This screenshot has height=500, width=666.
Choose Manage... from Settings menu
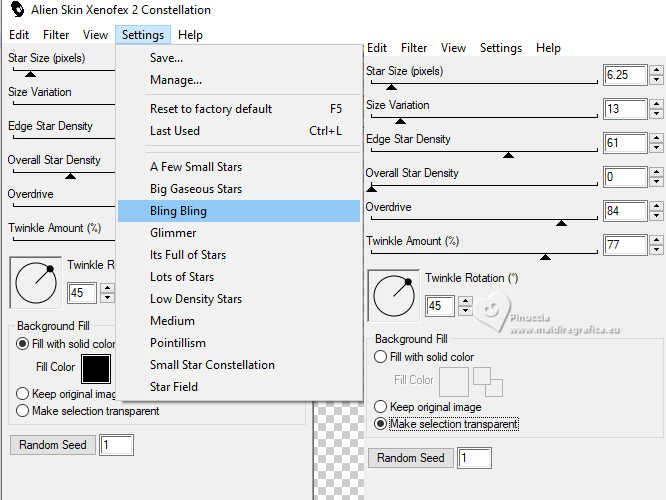[x=239, y=80]
